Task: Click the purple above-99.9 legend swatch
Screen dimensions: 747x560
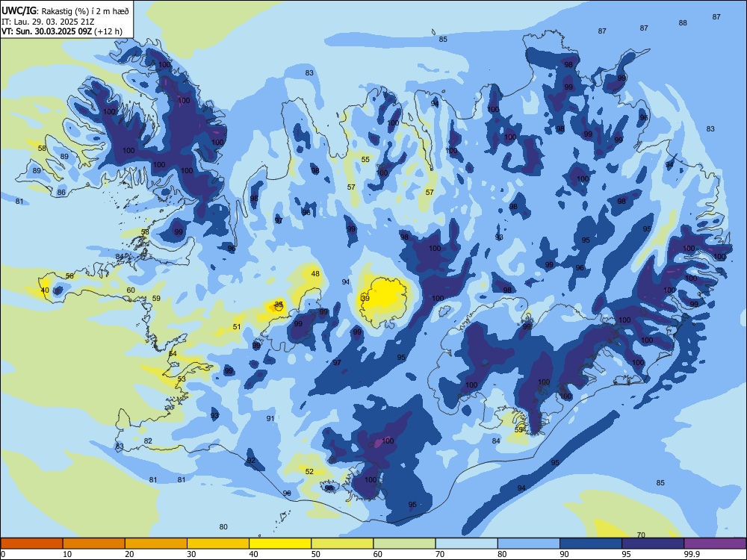Action: click(715, 544)
